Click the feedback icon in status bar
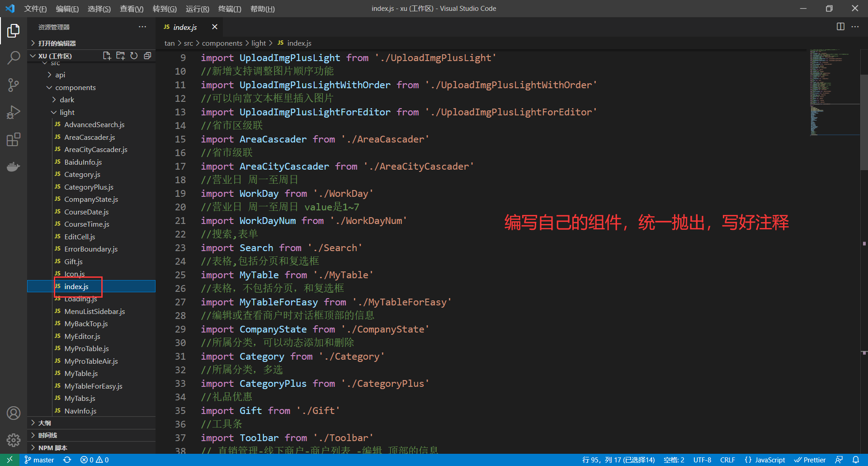Screen dimensions: 868x466 point(839,460)
